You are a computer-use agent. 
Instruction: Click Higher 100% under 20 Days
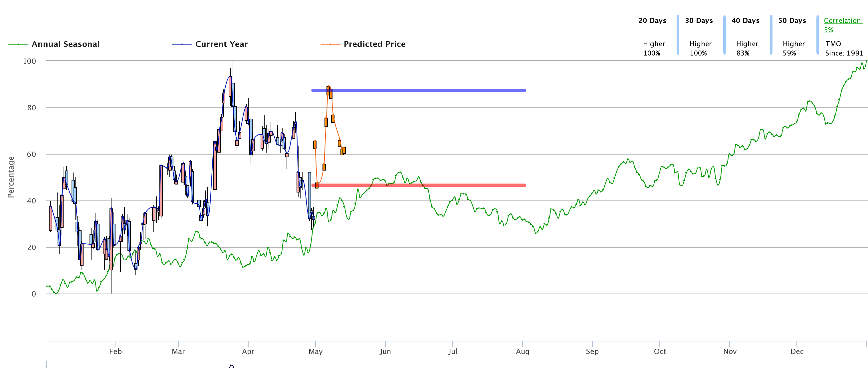pos(654,49)
